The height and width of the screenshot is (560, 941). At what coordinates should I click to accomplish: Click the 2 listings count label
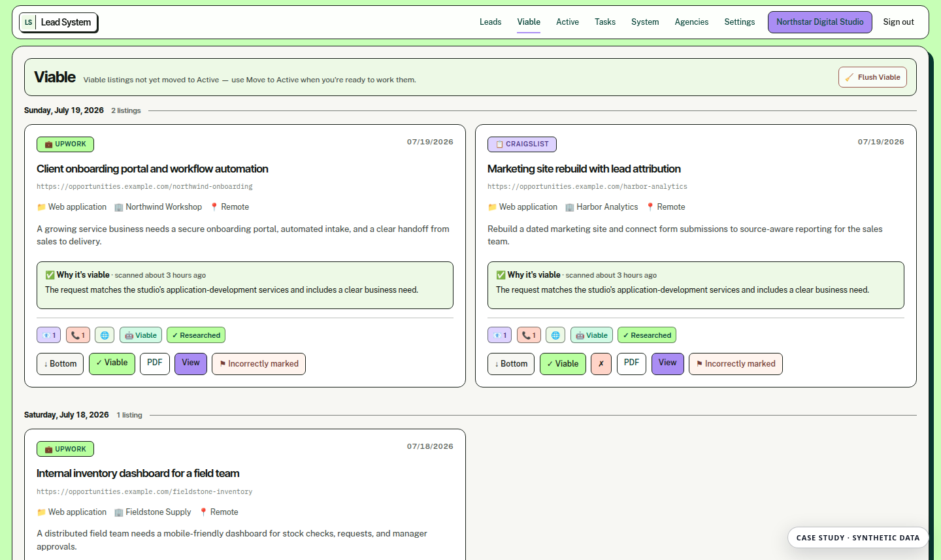[126, 111]
